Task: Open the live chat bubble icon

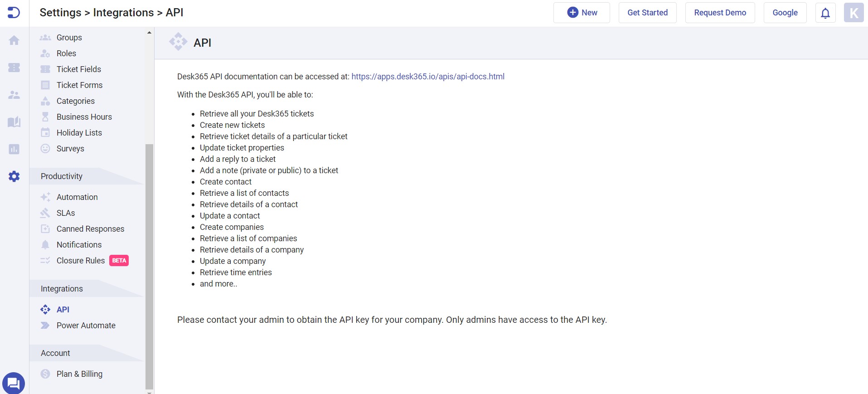Action: (x=14, y=383)
